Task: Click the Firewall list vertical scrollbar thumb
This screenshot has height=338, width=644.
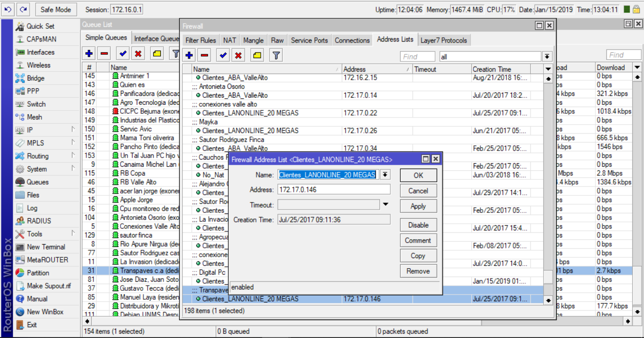Action: point(548,277)
